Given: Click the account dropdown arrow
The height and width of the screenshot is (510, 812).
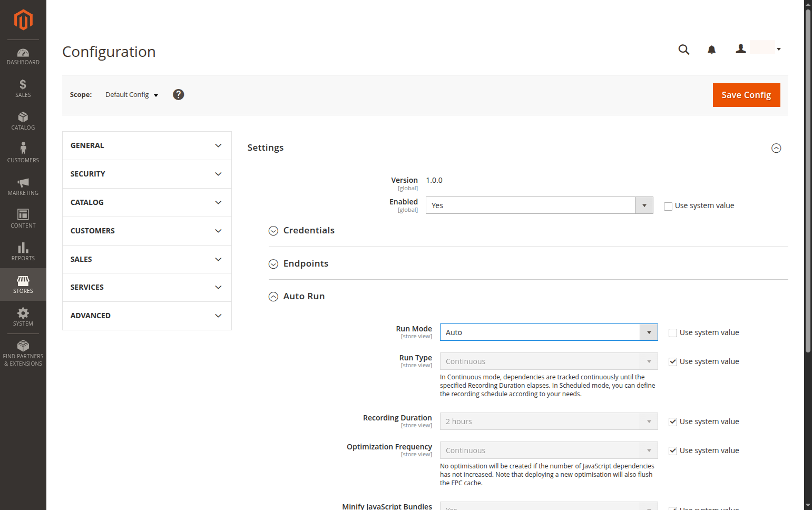Looking at the screenshot, I should pyautogui.click(x=779, y=50).
